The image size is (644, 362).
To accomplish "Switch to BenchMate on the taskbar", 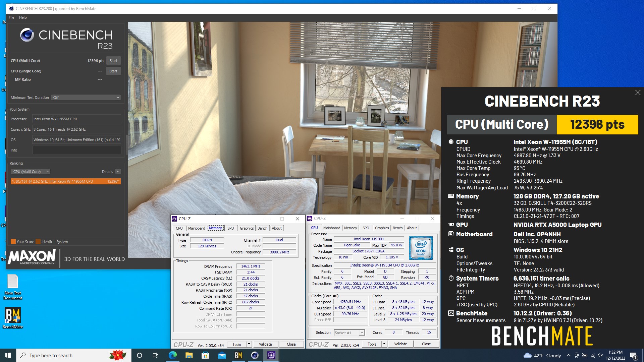I will [x=238, y=355].
